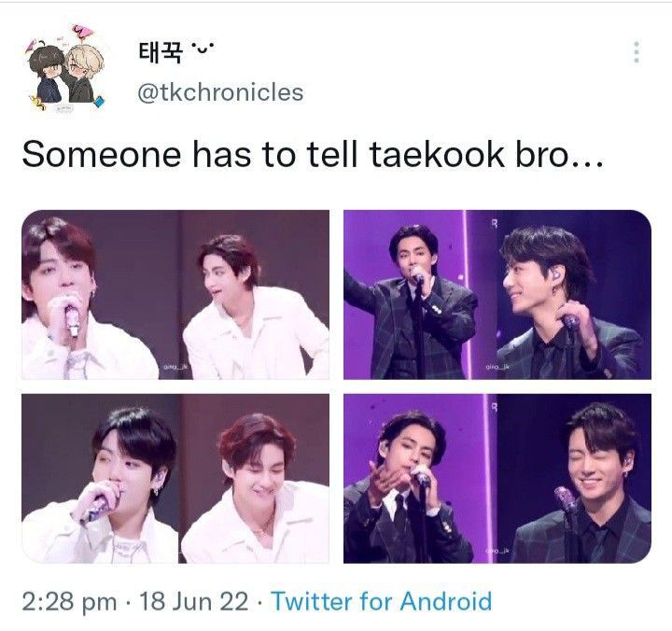The image size is (672, 631).
Task: Open the bottom-left white jacket photo
Action: (175, 479)
